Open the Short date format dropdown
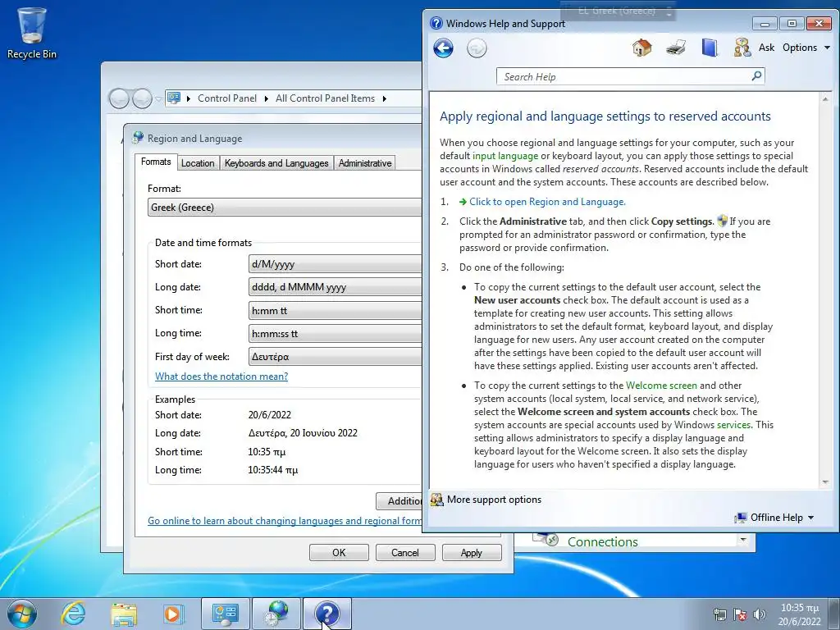The width and height of the screenshot is (840, 630). coord(335,264)
